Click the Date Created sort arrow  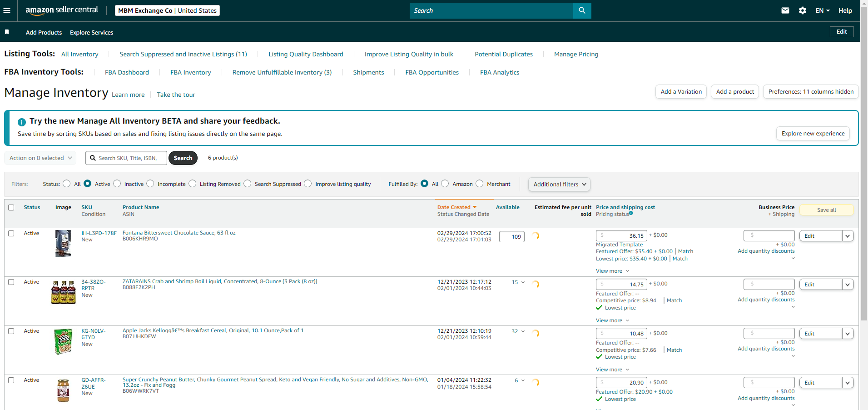[475, 207]
